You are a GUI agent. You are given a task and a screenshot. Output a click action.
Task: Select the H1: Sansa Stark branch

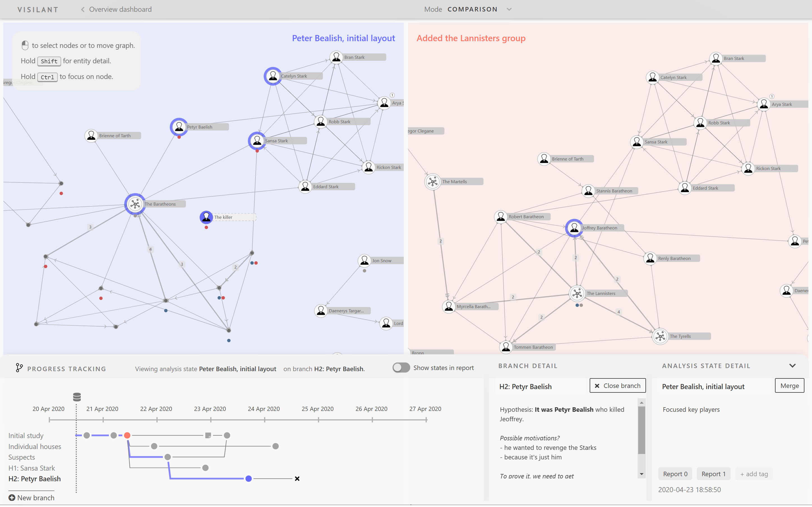31,468
